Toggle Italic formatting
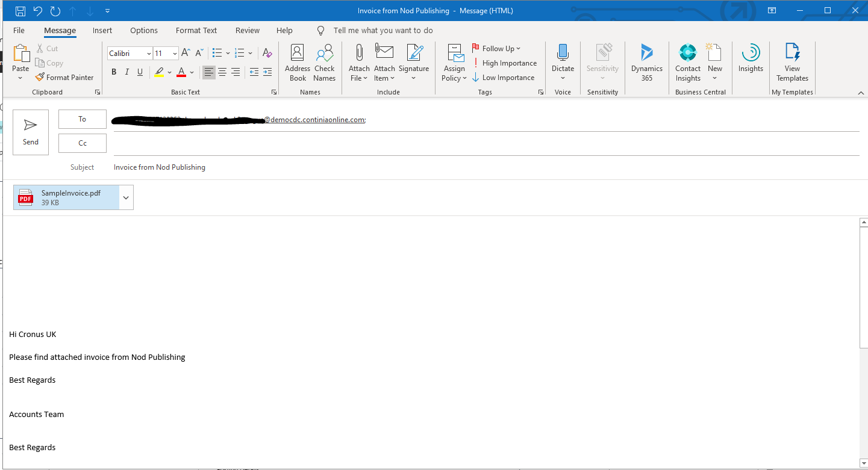Image resolution: width=868 pixels, height=470 pixels. click(127, 72)
